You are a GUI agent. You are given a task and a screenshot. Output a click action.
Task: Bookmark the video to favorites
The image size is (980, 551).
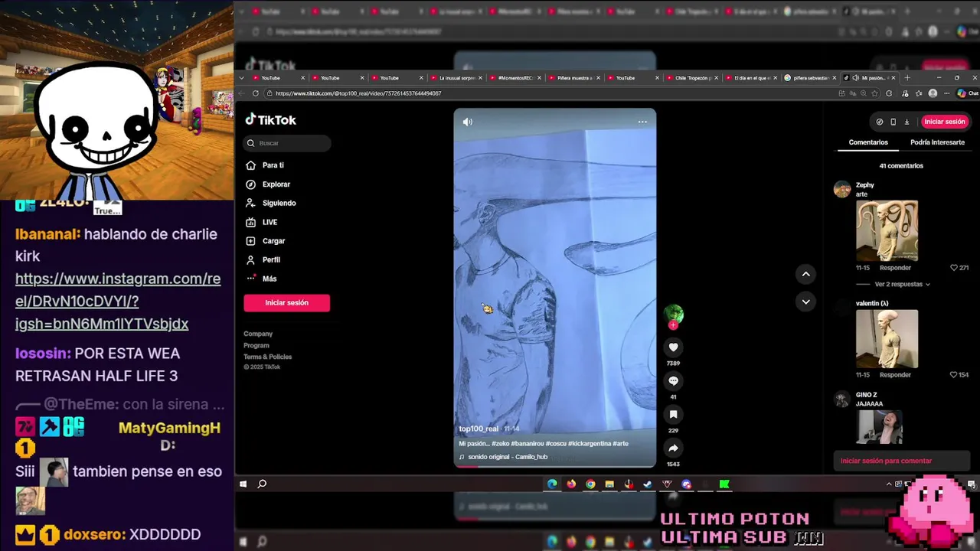point(673,414)
